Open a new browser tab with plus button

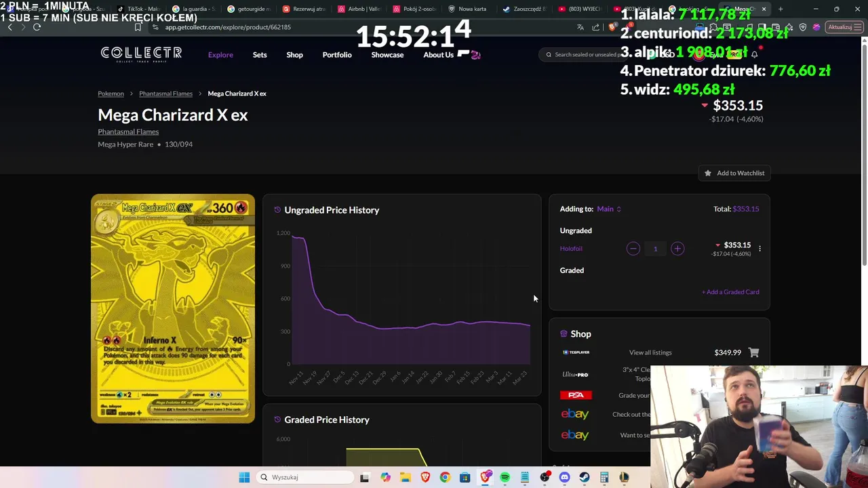tap(781, 9)
